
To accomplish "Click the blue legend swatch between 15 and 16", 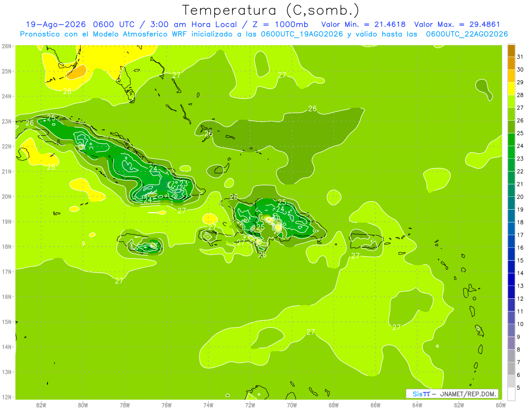I will point(511,254).
